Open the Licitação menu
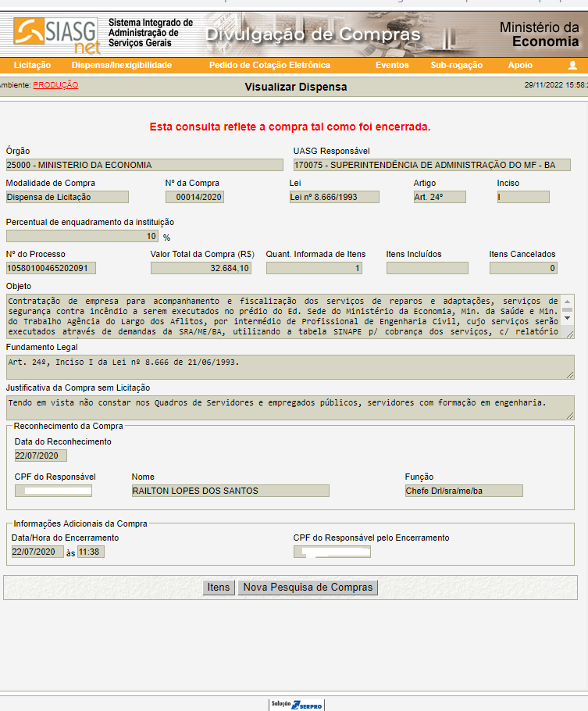Image resolution: width=588 pixels, height=711 pixels. point(32,66)
